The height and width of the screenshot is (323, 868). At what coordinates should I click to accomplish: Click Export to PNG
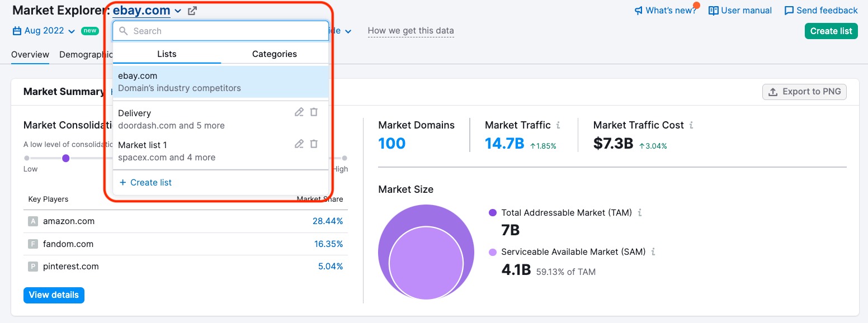click(804, 92)
